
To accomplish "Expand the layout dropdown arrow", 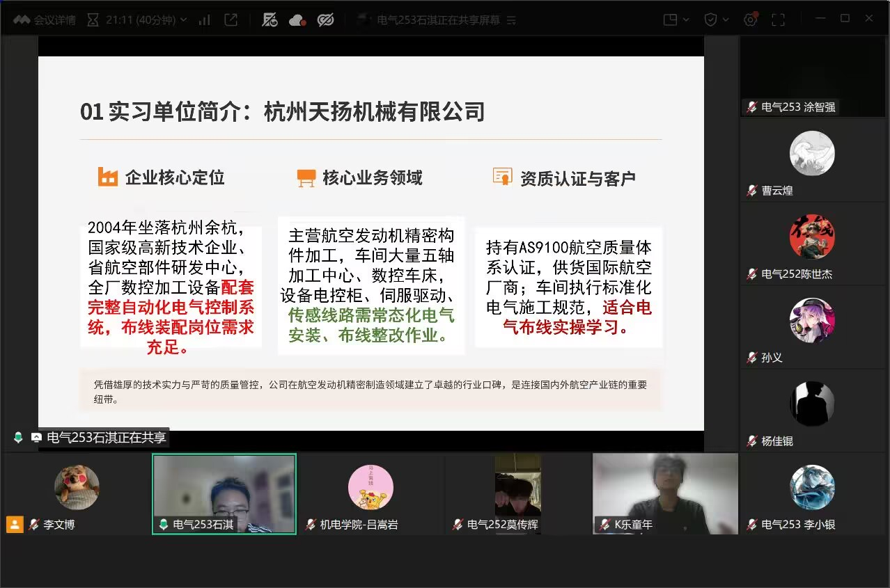I will tap(686, 20).
